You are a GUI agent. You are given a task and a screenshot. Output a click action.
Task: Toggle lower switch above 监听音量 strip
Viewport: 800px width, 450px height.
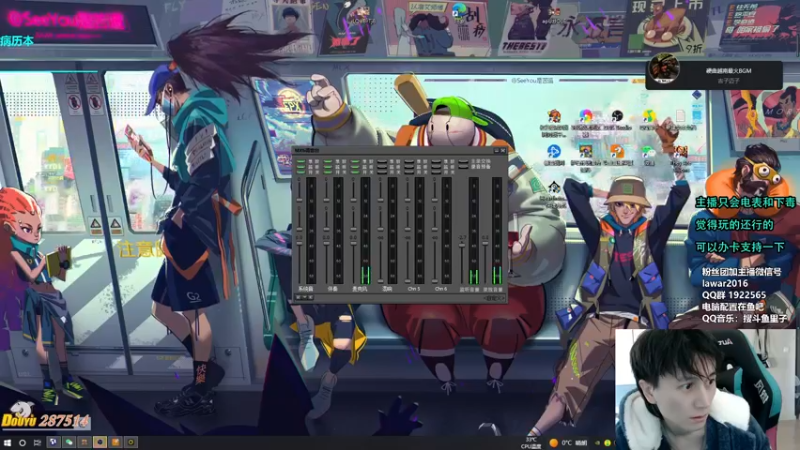coord(463,166)
